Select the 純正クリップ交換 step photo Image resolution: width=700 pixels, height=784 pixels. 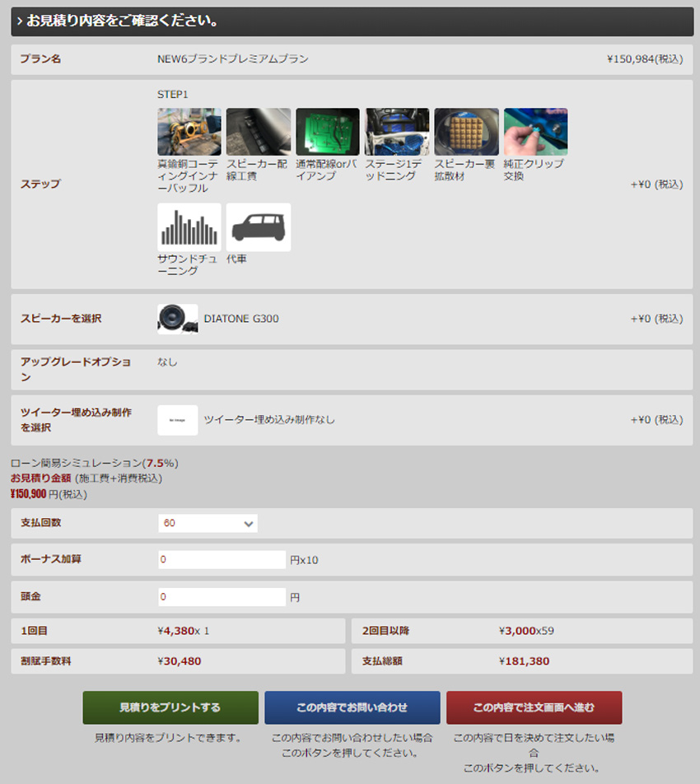click(535, 132)
